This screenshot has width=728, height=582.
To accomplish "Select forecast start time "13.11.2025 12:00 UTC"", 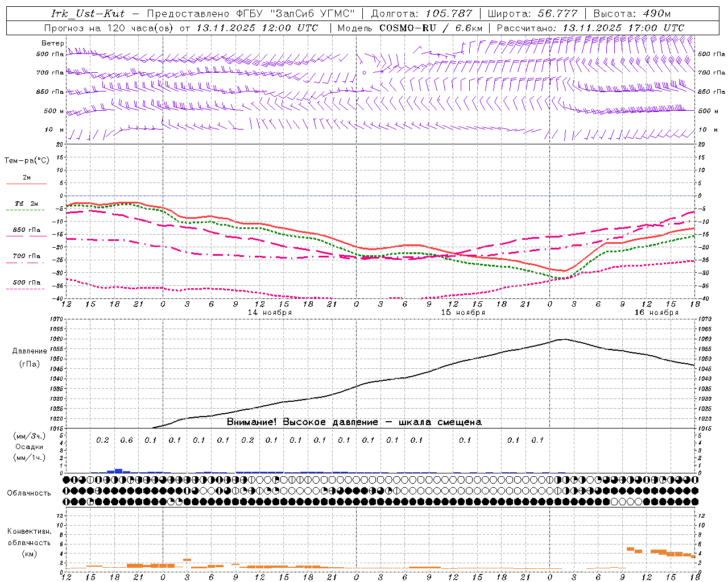I will pos(257,28).
